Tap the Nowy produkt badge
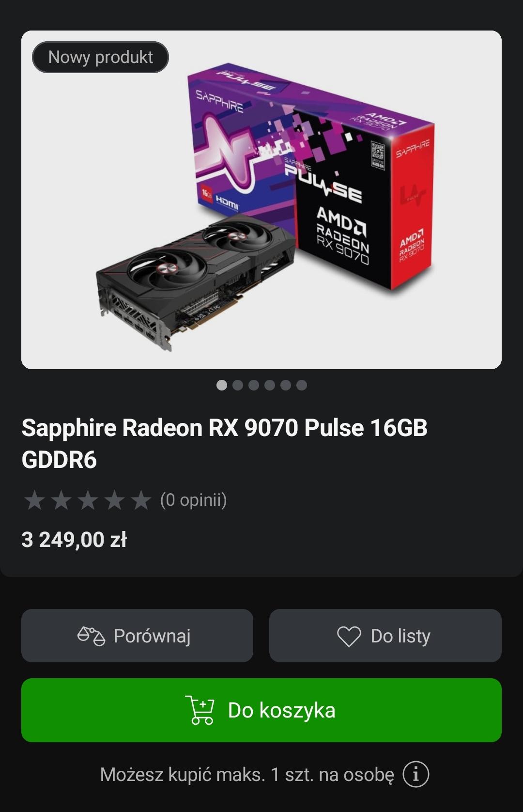Viewport: 523px width, 812px height. pyautogui.click(x=100, y=57)
